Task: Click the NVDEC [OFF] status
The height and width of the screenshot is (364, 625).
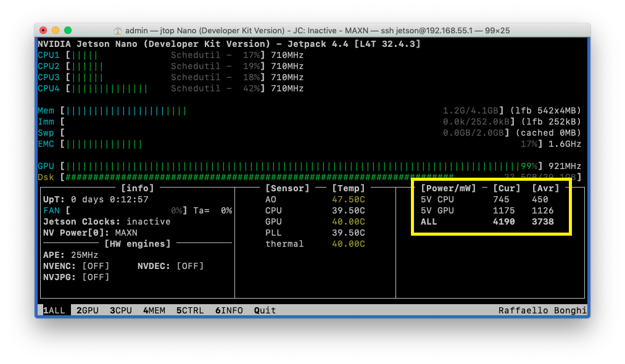Action: 171,266
